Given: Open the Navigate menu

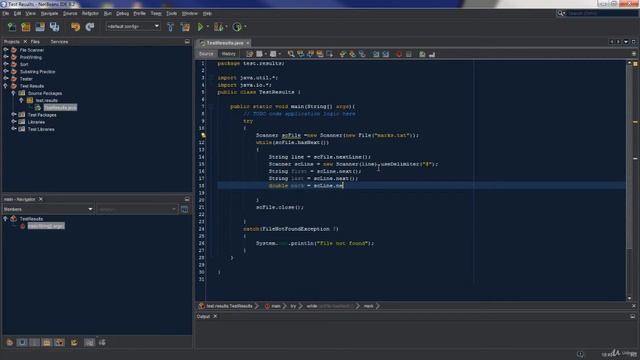Looking at the screenshot, I should pyautogui.click(x=49, y=13).
